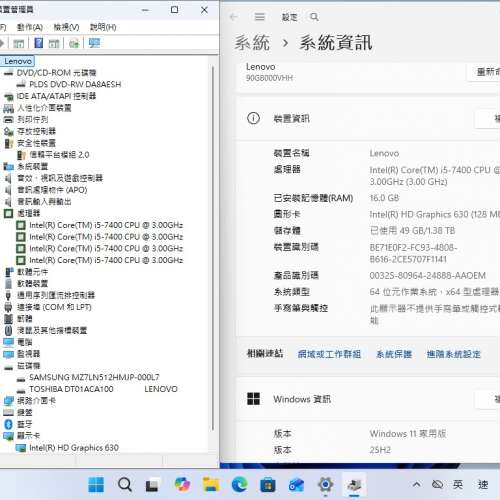Click the monitor icon in Device Manager toolbar
The width and height of the screenshot is (500, 500).
click(x=94, y=43)
